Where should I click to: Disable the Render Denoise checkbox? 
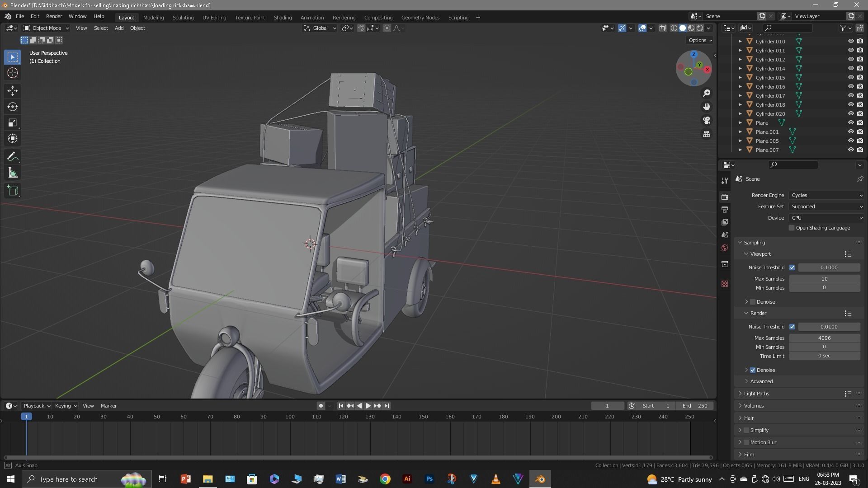[x=753, y=370]
